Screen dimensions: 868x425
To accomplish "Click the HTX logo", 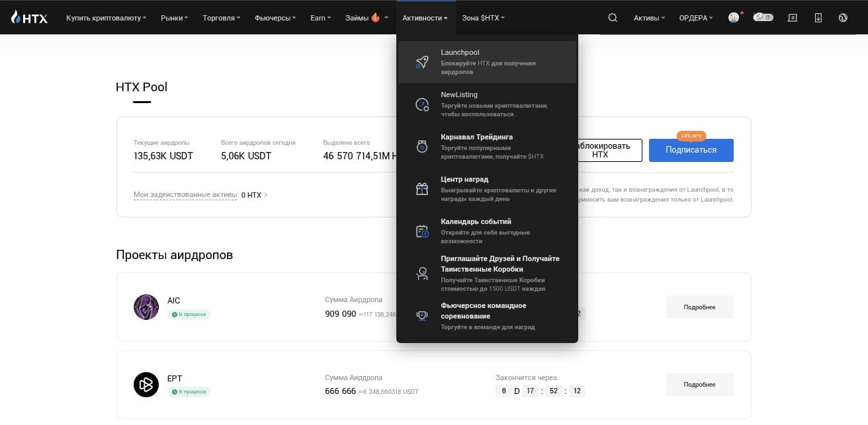I will pyautogui.click(x=30, y=18).
